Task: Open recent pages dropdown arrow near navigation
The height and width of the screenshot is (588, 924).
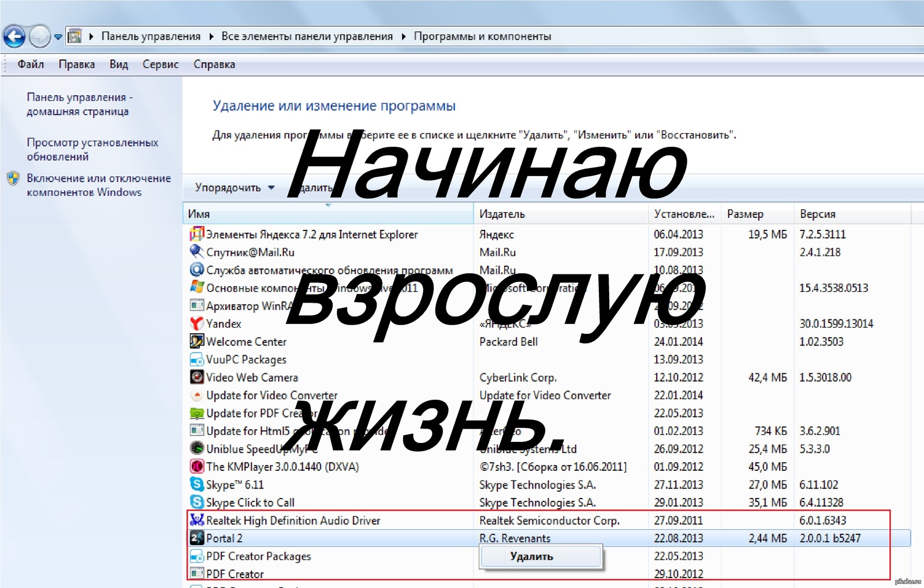Action: coord(58,37)
